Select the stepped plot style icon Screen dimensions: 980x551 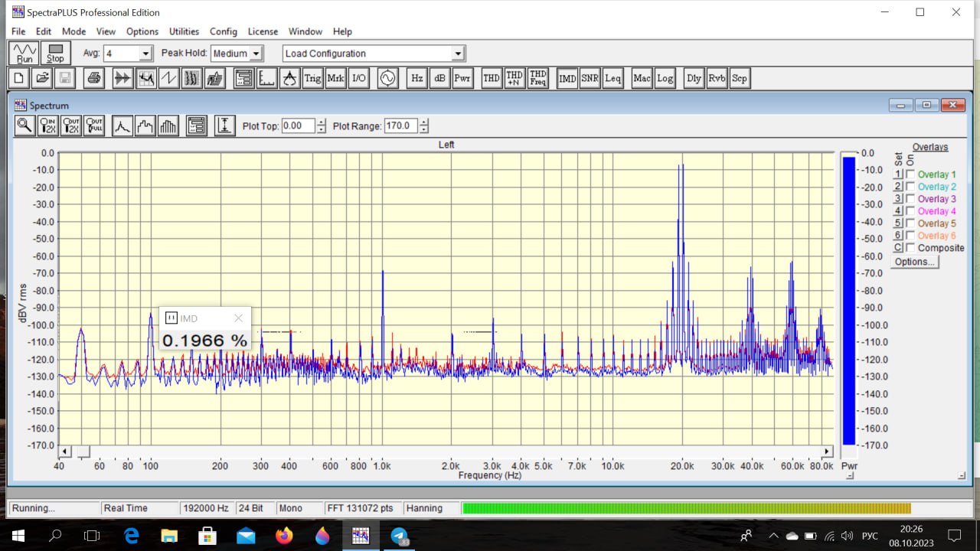click(145, 126)
